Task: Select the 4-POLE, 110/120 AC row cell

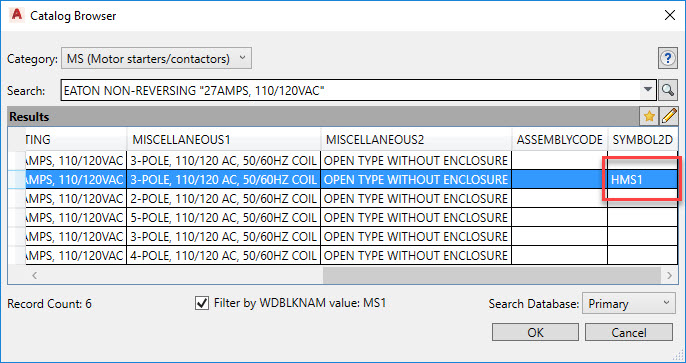Action: pos(224,255)
